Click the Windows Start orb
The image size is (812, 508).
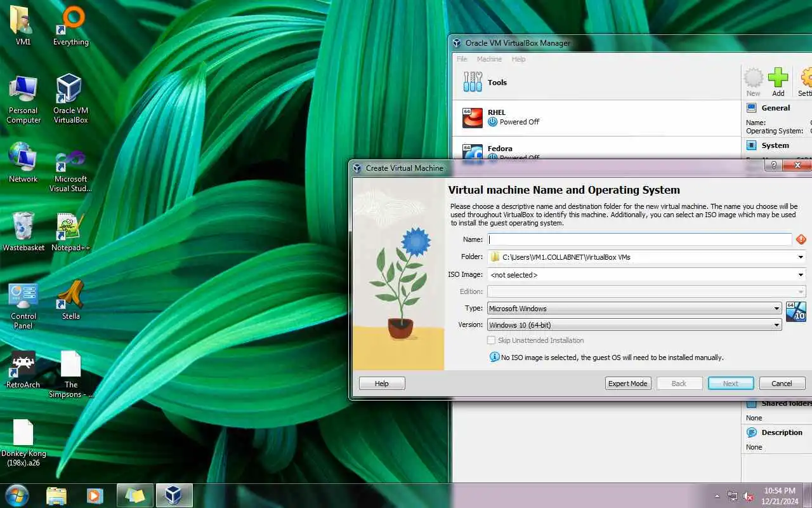tap(16, 495)
